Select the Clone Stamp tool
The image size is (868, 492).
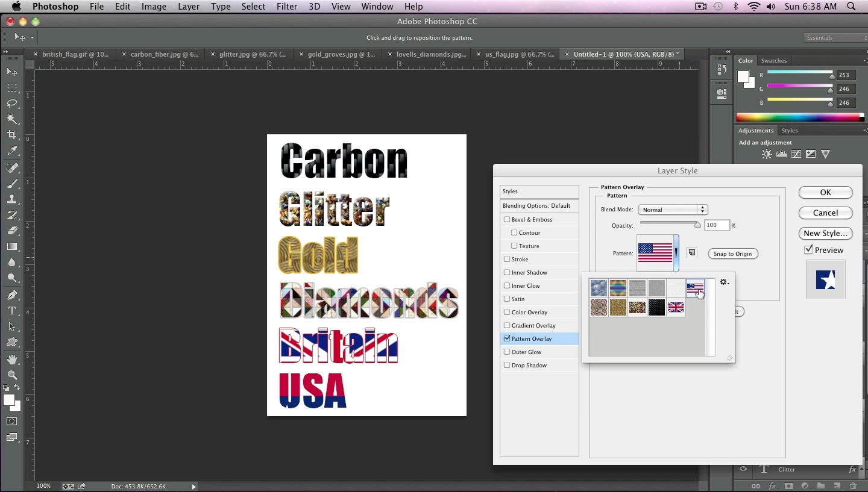pyautogui.click(x=12, y=199)
